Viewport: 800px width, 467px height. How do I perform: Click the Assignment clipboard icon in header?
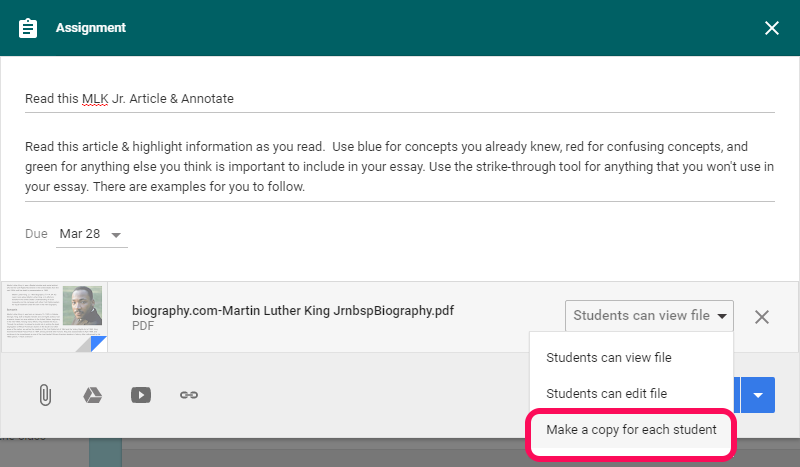[x=29, y=28]
